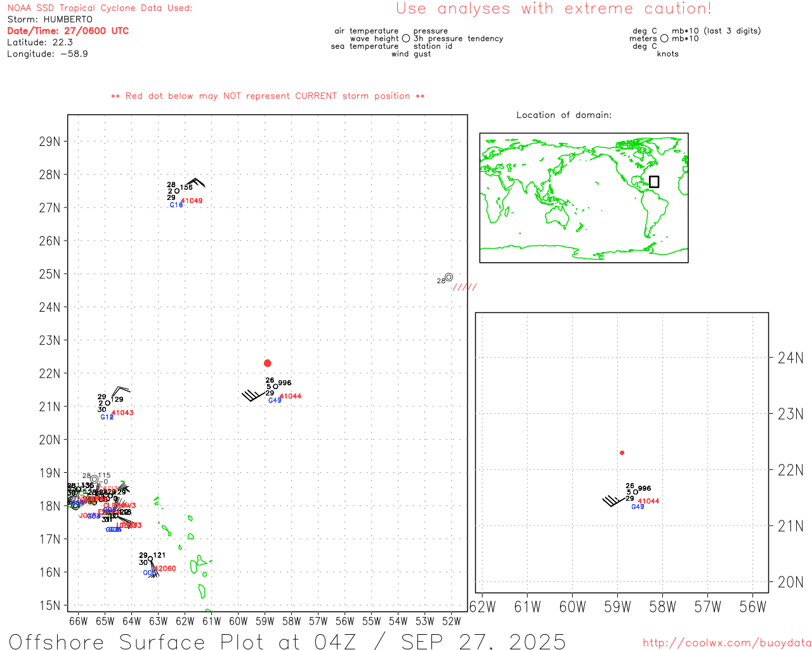The height and width of the screenshot is (650, 812).
Task: Click '3h pressure tendency' legend text
Action: tap(459, 39)
